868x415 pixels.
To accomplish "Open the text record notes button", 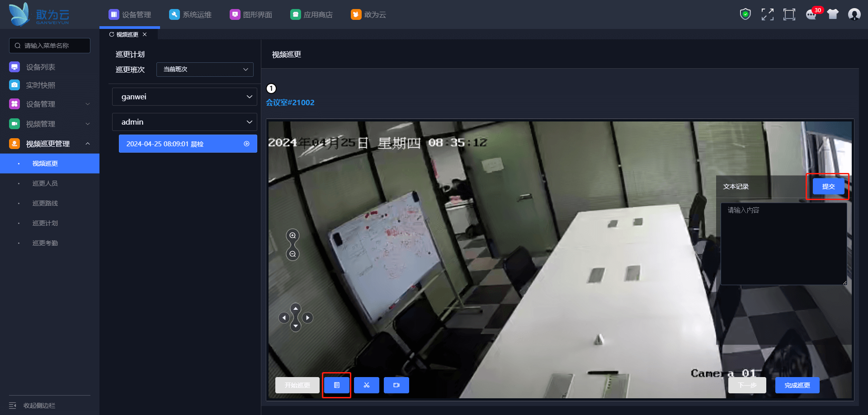I will pos(336,385).
